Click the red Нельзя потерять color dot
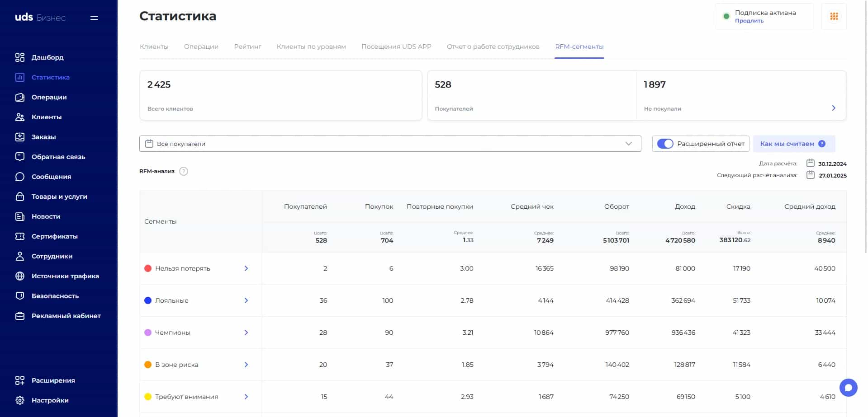 tap(148, 268)
